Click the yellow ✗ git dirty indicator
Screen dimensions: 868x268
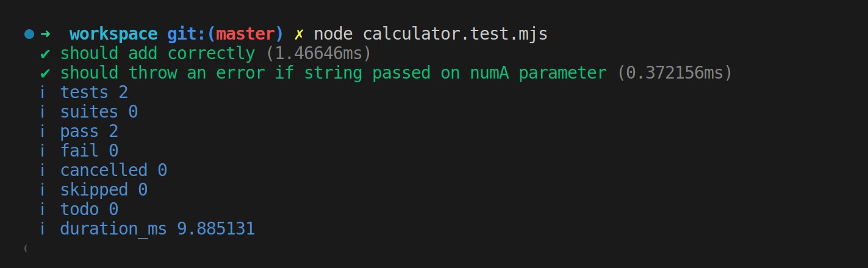(298, 34)
